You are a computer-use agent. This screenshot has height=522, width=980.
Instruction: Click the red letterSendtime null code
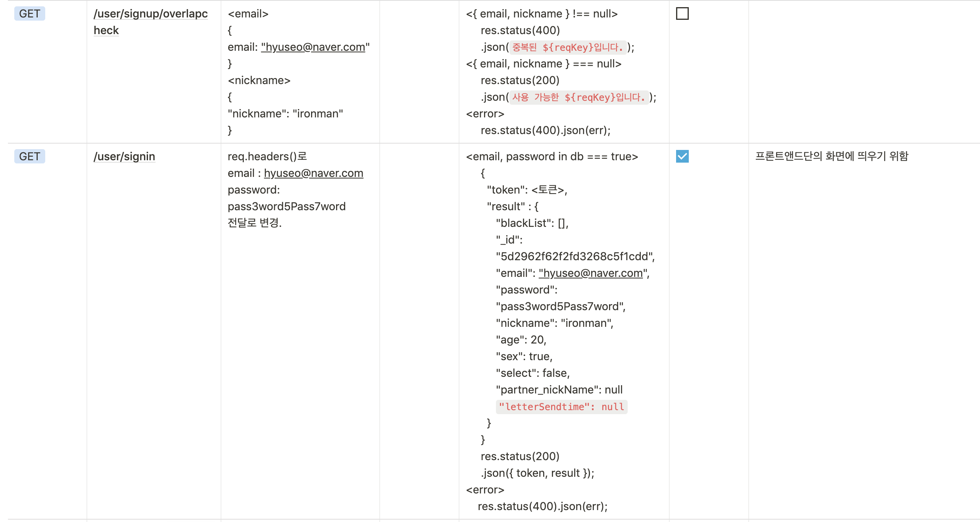coord(561,407)
